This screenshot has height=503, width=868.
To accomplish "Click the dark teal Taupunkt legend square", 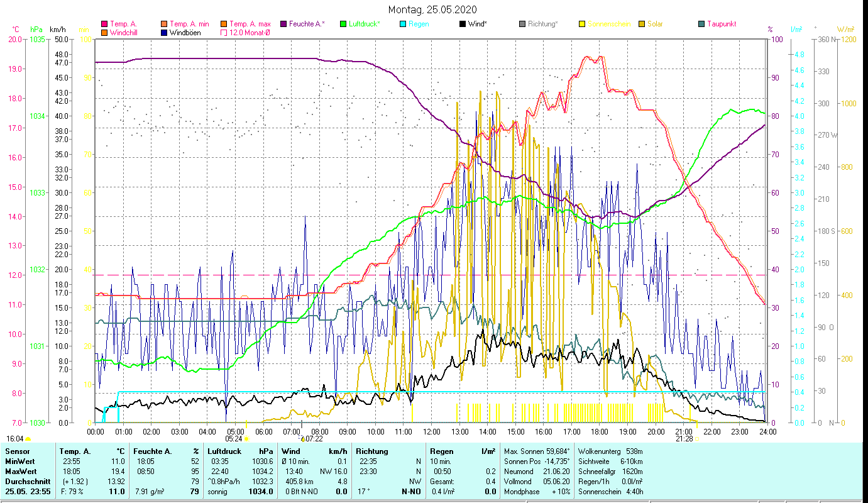I will pos(701,25).
